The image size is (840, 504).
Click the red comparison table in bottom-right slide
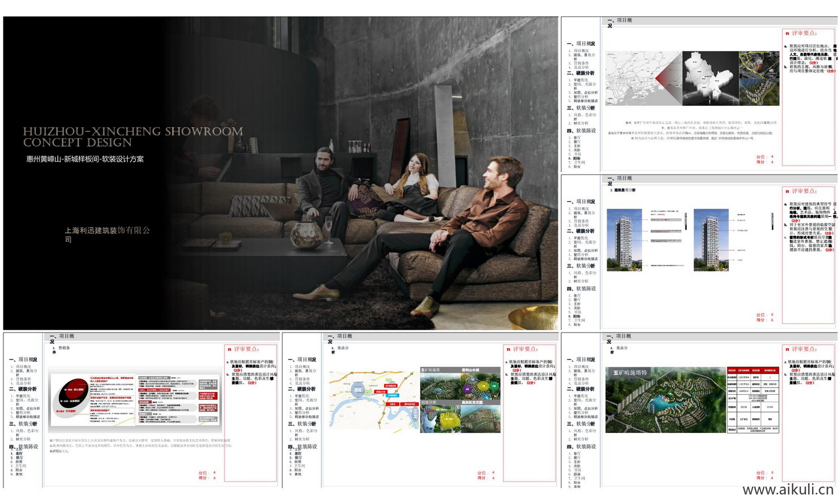coord(753,400)
